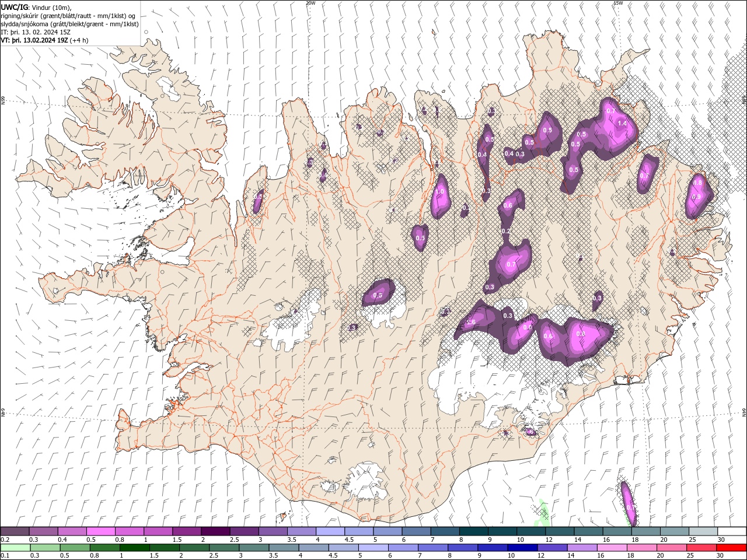The image size is (747, 560).
Task: Click the '15W' longitude label
Action: click(x=618, y=3)
